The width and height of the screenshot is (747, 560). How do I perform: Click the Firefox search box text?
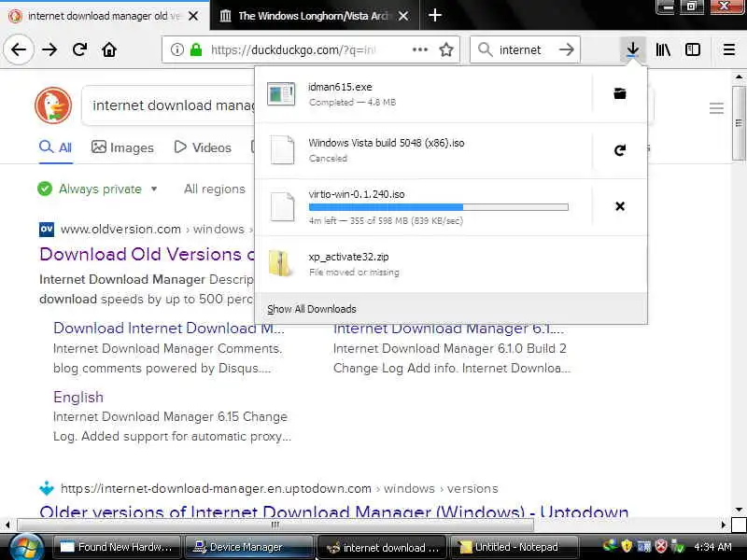tap(520, 49)
